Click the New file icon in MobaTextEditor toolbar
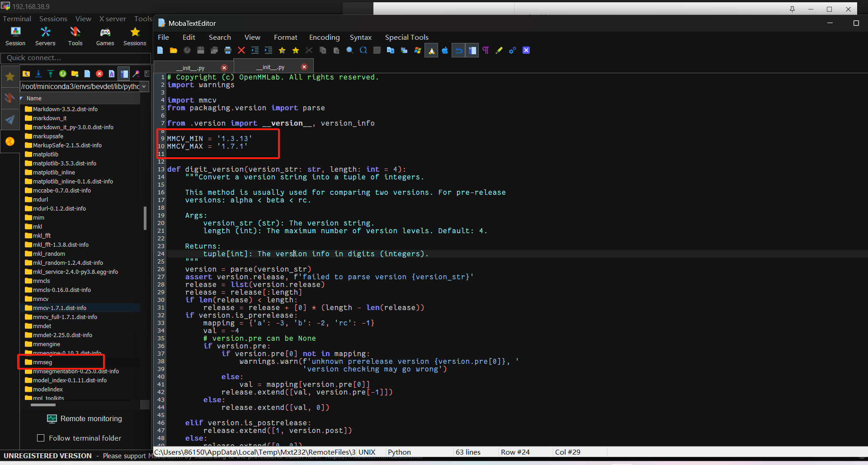868x465 pixels. 160,51
